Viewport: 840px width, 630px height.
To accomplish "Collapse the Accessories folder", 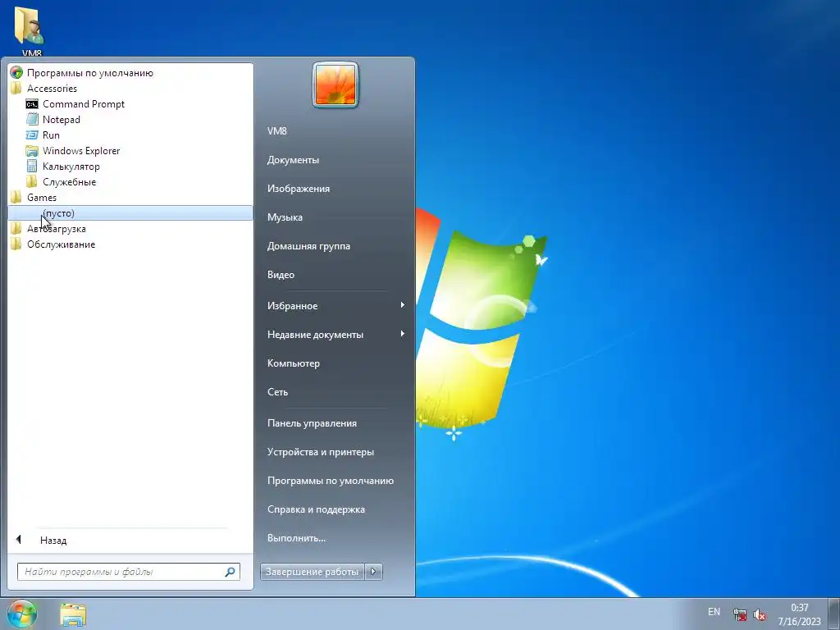I will coord(52,89).
